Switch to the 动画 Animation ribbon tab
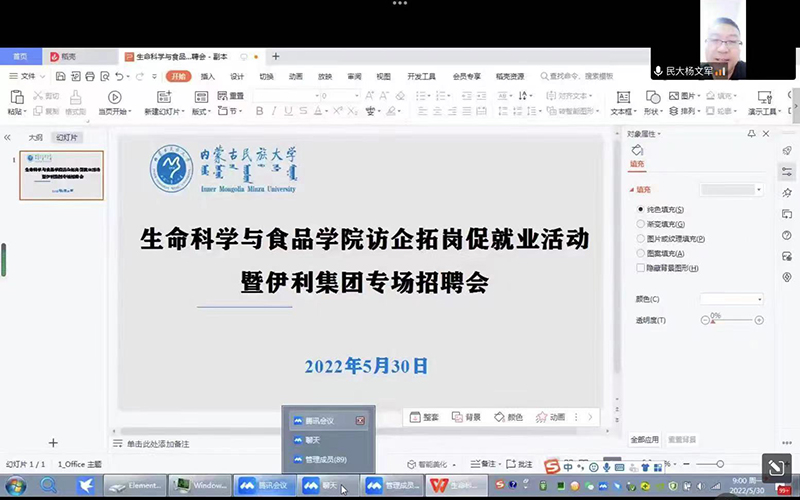 295,77
